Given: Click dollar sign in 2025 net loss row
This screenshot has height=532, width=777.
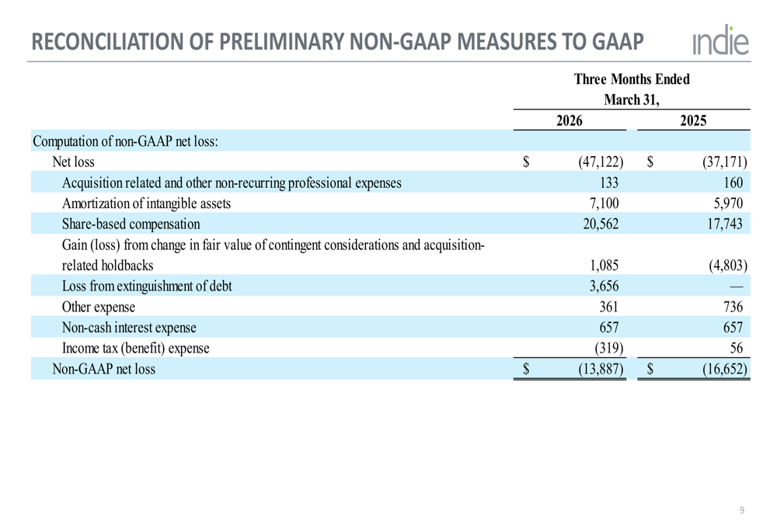Looking at the screenshot, I should [650, 162].
